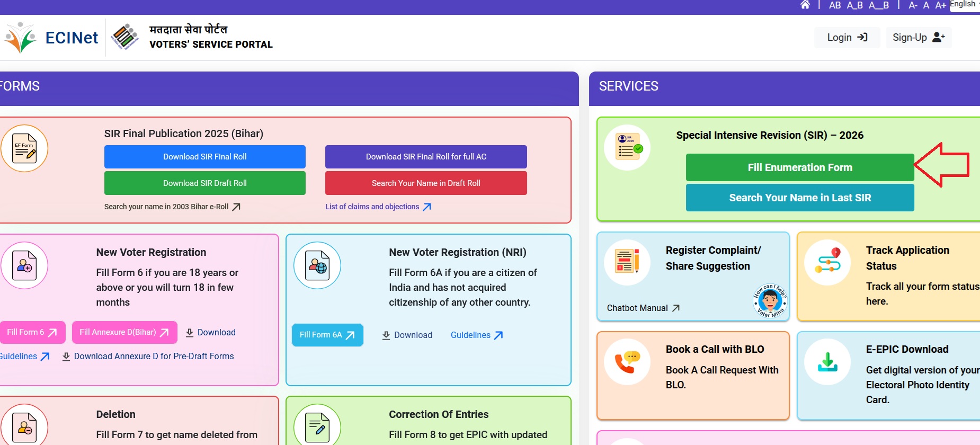
Task: Click the Book a Call with BLO icon
Action: point(627,362)
